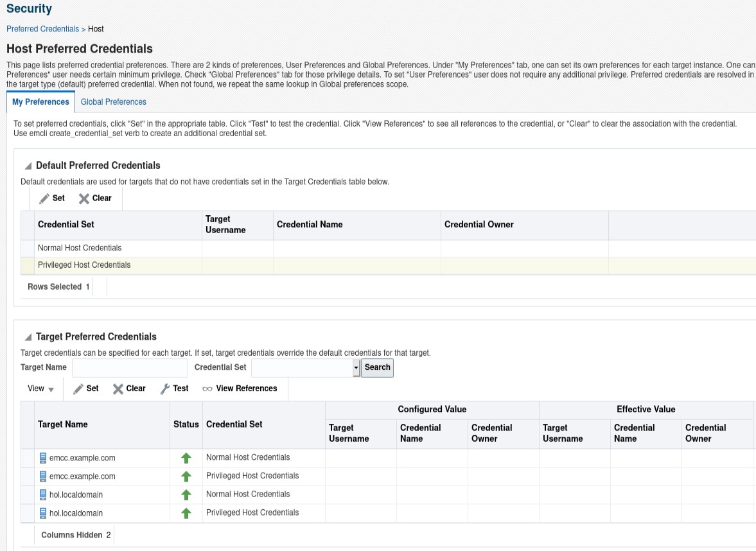Viewport: 756px width, 551px height.
Task: Click the green status arrow for emcc.example.com Normal Host Credentials
Action: click(x=186, y=458)
